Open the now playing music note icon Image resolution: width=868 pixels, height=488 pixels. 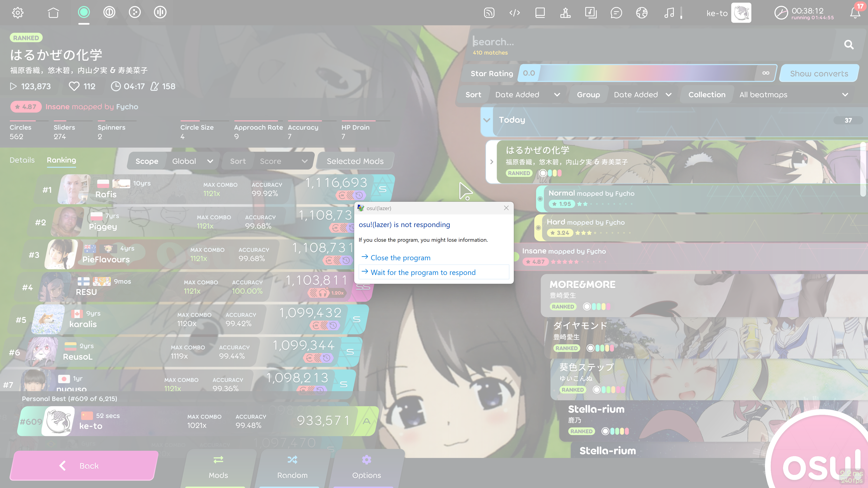669,13
